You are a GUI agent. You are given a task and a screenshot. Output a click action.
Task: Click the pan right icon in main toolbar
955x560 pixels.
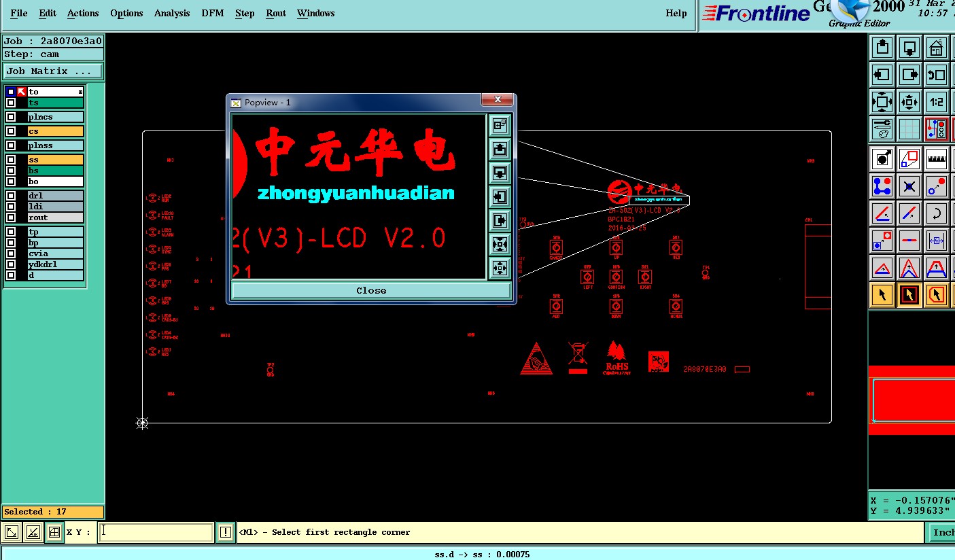pos(909,75)
